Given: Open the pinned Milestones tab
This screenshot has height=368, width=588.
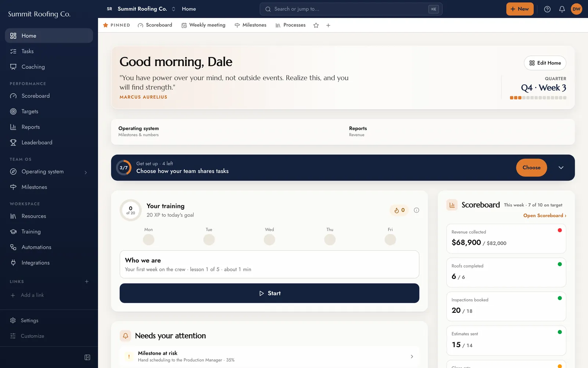Looking at the screenshot, I should [x=251, y=25].
